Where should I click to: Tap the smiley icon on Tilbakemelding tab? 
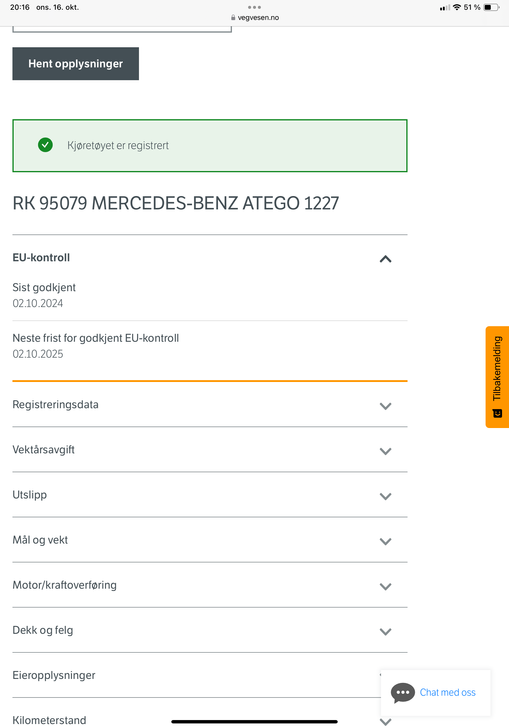point(497,413)
